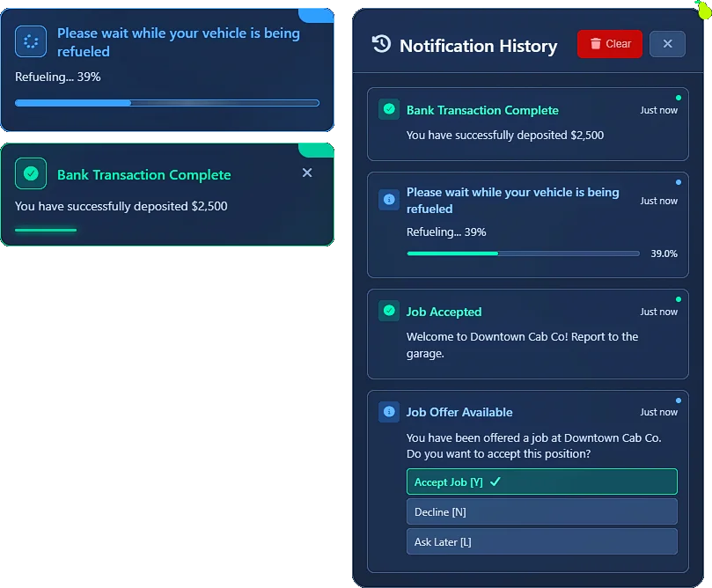The width and height of the screenshot is (712, 588).
Task: Click Accept Job [Y] on the job offer
Action: coord(541,481)
